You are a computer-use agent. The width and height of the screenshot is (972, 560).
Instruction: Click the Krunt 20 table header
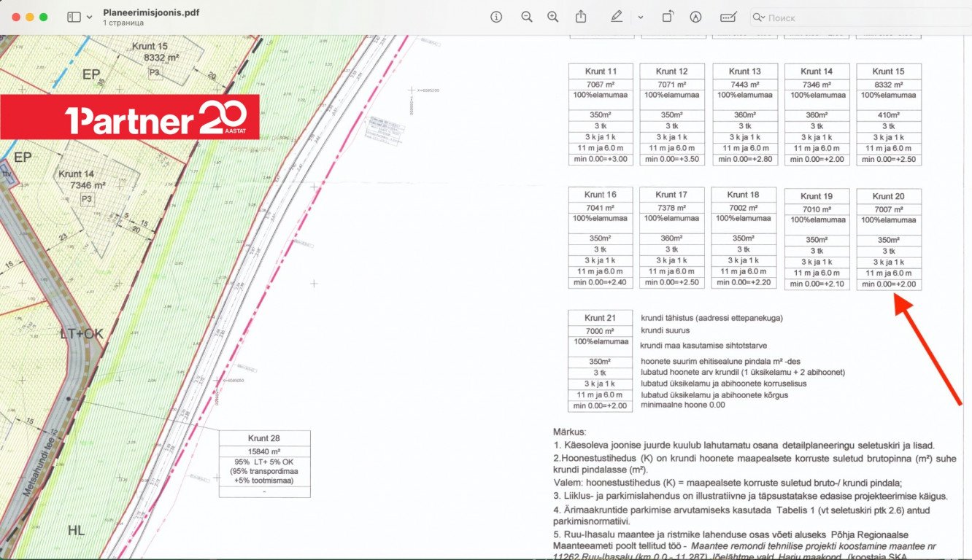pyautogui.click(x=888, y=196)
